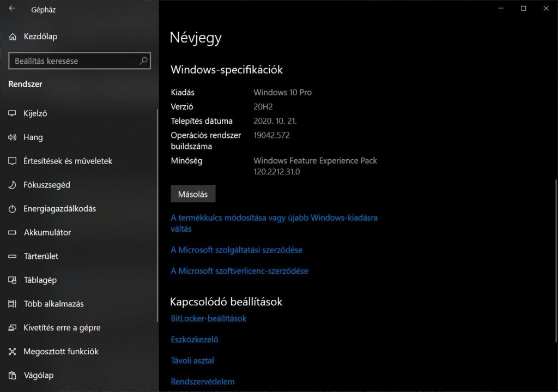
Task: Go back with the arrow icon
Action: pyautogui.click(x=12, y=8)
